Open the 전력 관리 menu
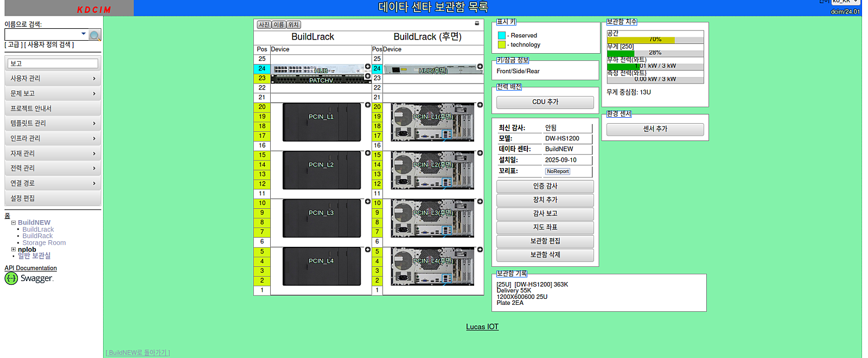 [x=53, y=168]
